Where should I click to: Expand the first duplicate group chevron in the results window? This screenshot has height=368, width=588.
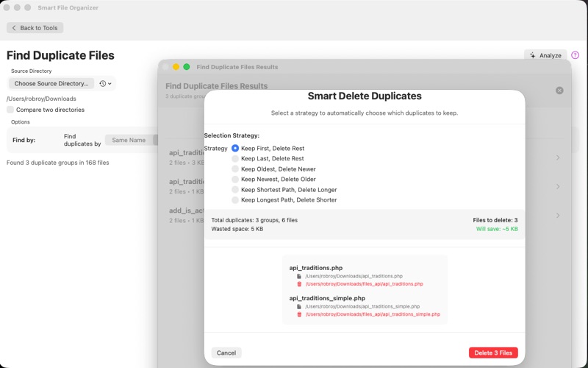pos(558,158)
